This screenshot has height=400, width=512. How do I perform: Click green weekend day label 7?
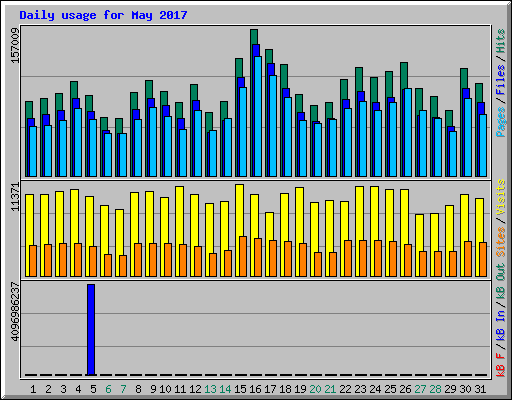point(123,389)
